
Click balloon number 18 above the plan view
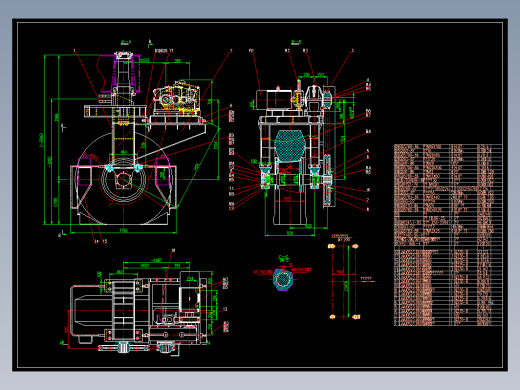coord(173,250)
